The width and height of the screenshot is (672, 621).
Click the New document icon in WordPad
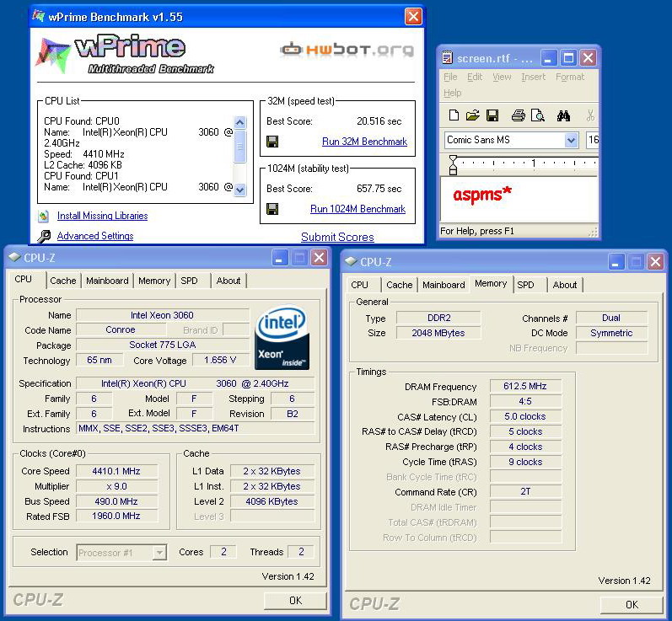pyautogui.click(x=454, y=115)
